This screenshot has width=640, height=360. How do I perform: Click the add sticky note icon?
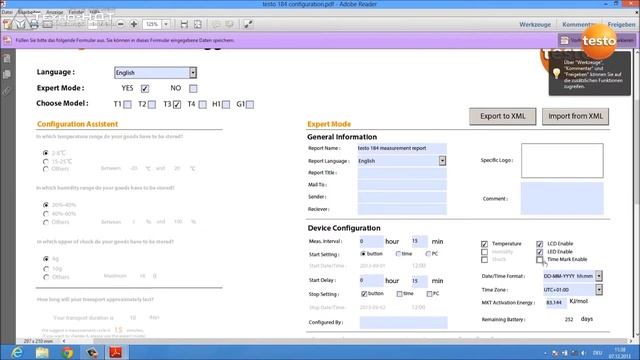[216, 24]
